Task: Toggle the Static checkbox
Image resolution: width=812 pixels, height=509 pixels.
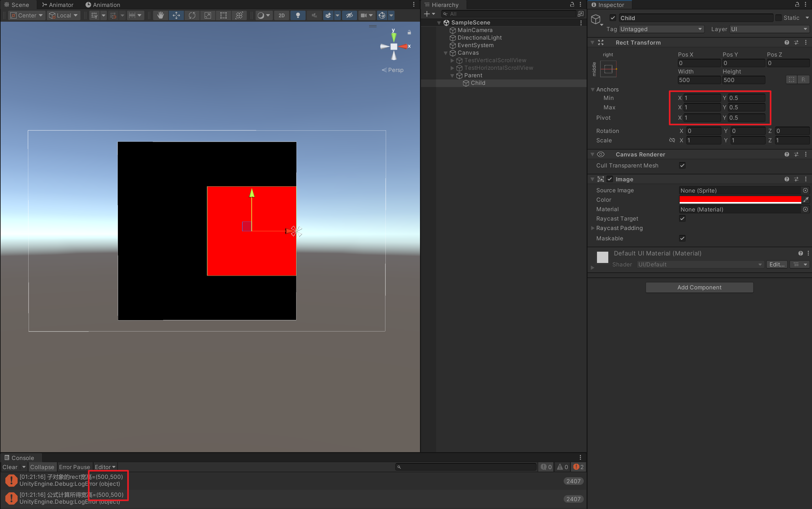Action: point(778,18)
